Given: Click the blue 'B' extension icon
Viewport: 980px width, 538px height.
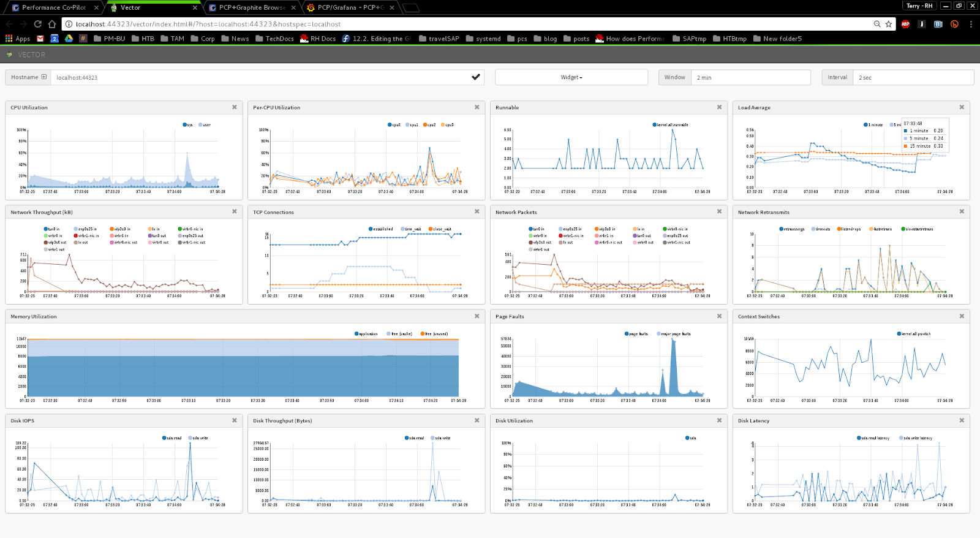Looking at the screenshot, I should point(938,24).
